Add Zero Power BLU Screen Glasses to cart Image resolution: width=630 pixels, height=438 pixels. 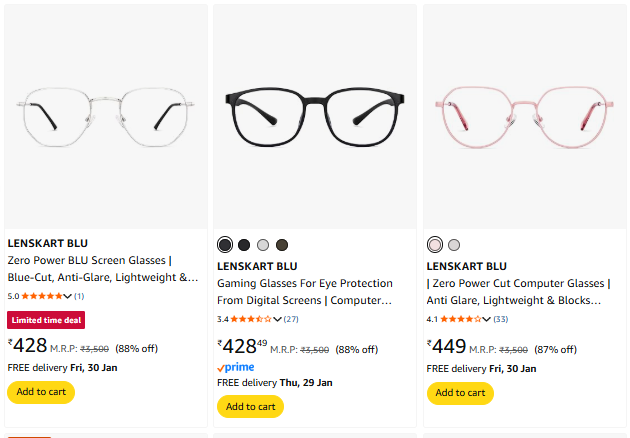tap(41, 392)
